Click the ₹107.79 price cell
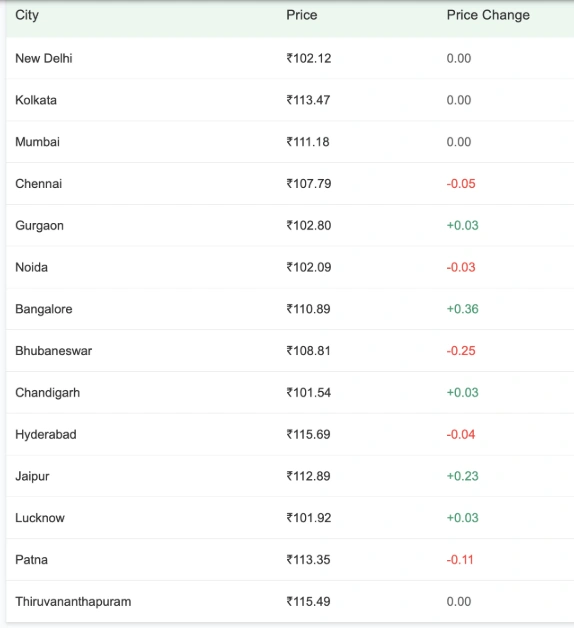This screenshot has width=574, height=628. (x=309, y=184)
